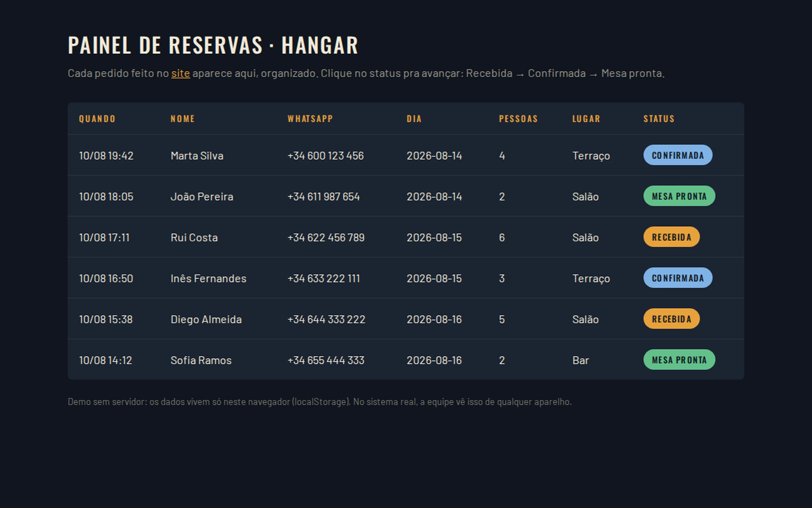Viewport: 812px width, 508px height.
Task: Click timestamp 10/08 17:11
Action: coord(104,238)
